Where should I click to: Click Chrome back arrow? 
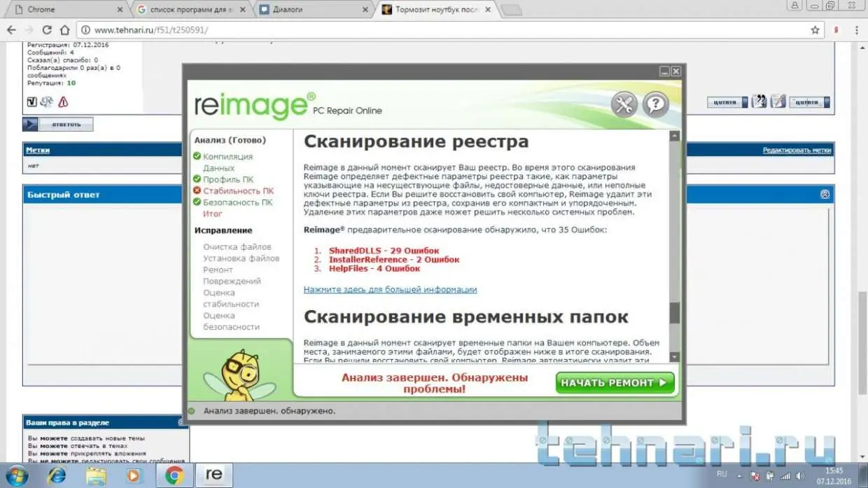(11, 30)
